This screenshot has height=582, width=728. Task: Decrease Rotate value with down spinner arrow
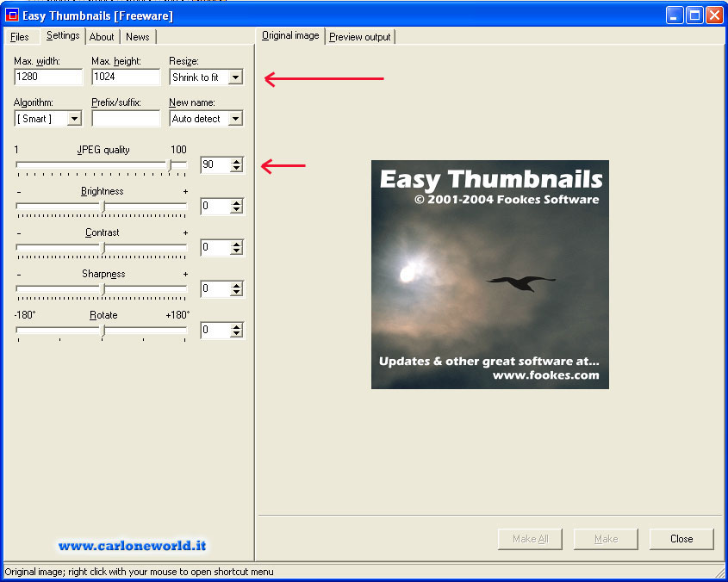(x=237, y=333)
